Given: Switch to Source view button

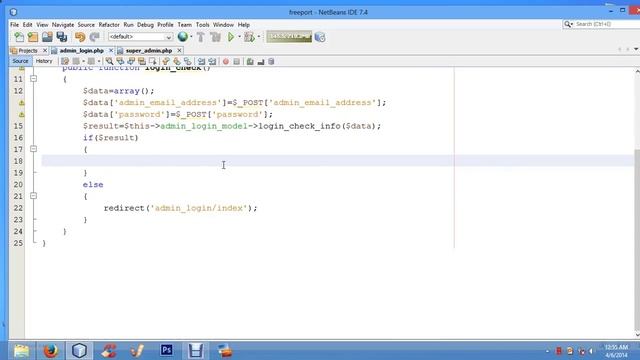Looking at the screenshot, I should [x=20, y=61].
